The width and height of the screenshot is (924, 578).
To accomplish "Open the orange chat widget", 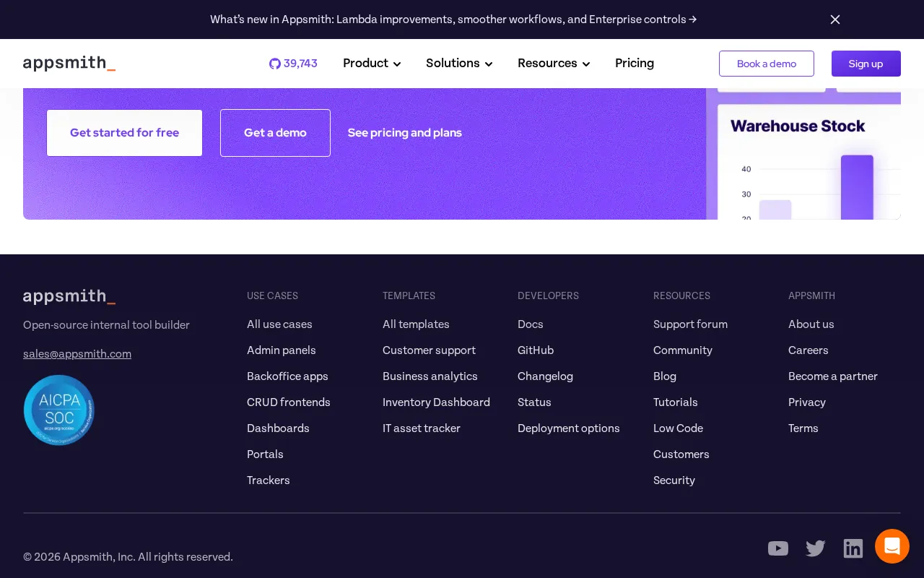I will point(892,546).
